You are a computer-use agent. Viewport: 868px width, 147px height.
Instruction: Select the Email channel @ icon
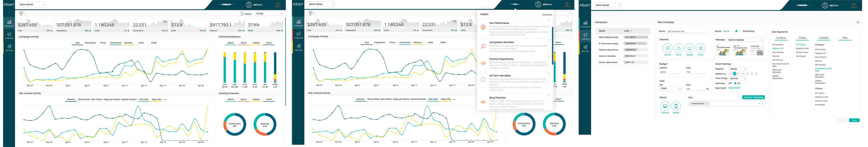click(701, 48)
